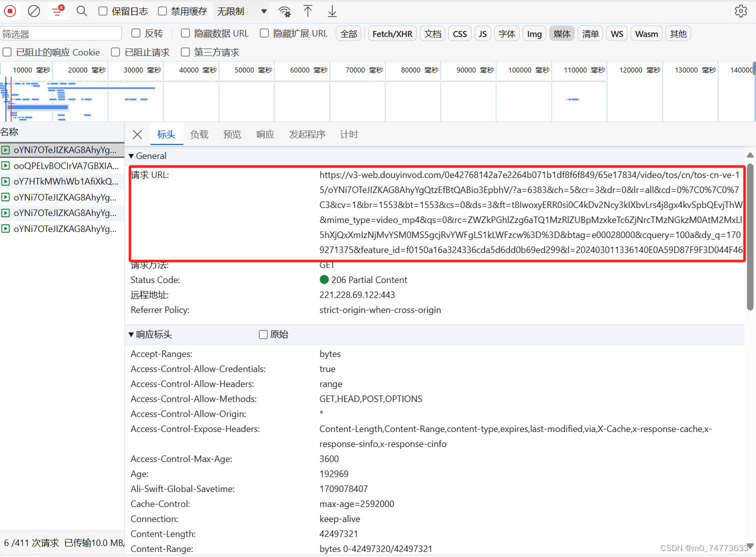
Task: Open network settings gear
Action: 741,11
